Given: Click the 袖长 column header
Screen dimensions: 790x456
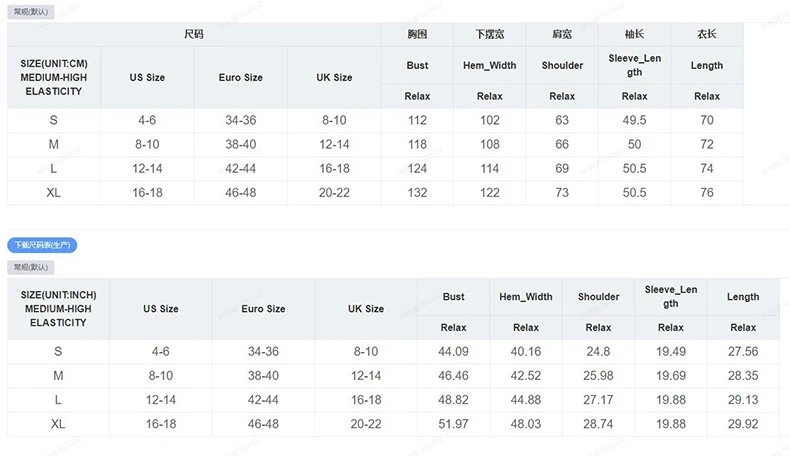Looking at the screenshot, I should pos(634,35).
